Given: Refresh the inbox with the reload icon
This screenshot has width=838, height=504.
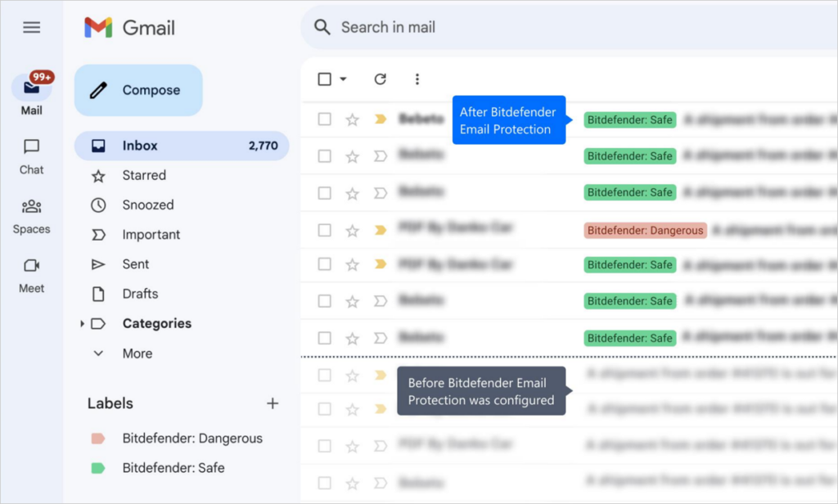Looking at the screenshot, I should (380, 79).
